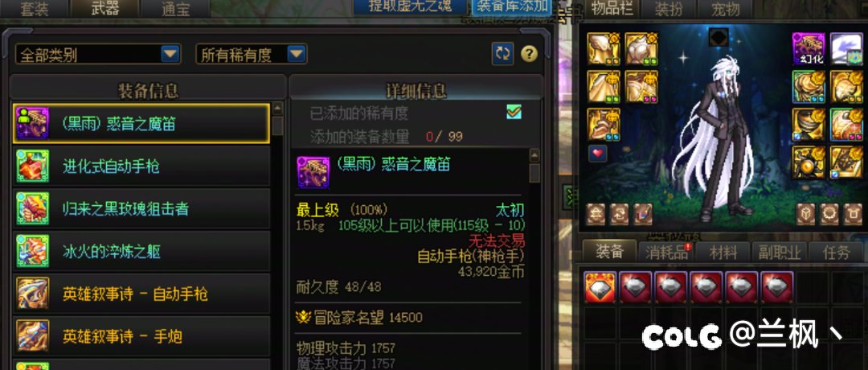The width and height of the screenshot is (868, 370).
Task: Switch to the 通宝 tab
Action: [176, 9]
